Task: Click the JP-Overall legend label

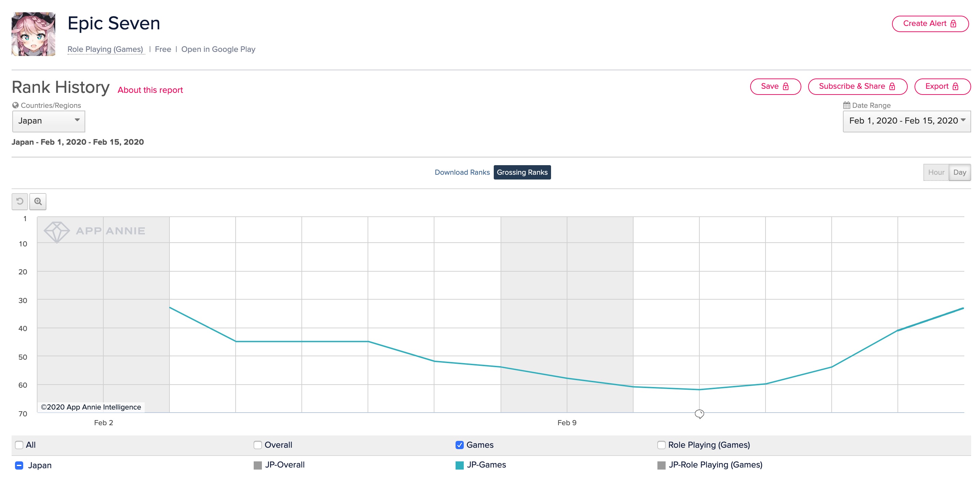Action: click(x=285, y=465)
